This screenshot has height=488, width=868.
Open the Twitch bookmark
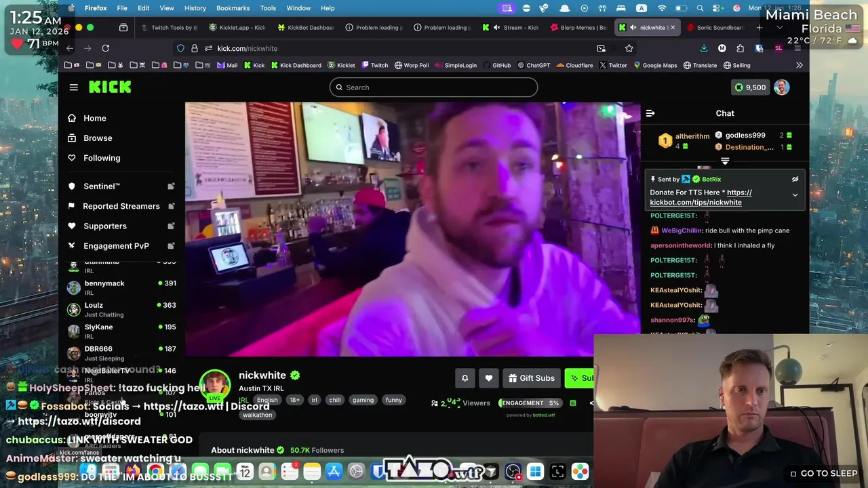[375, 66]
